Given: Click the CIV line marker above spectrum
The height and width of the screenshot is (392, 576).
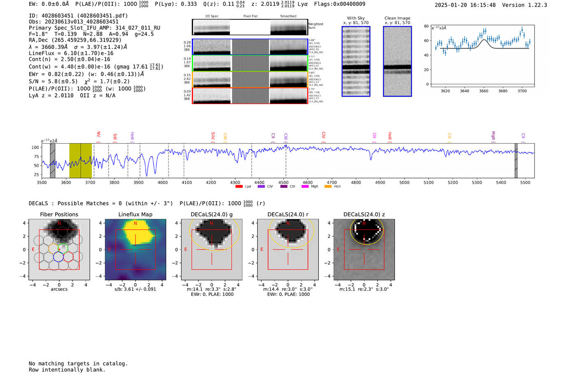Looking at the screenshot, I should (323, 137).
